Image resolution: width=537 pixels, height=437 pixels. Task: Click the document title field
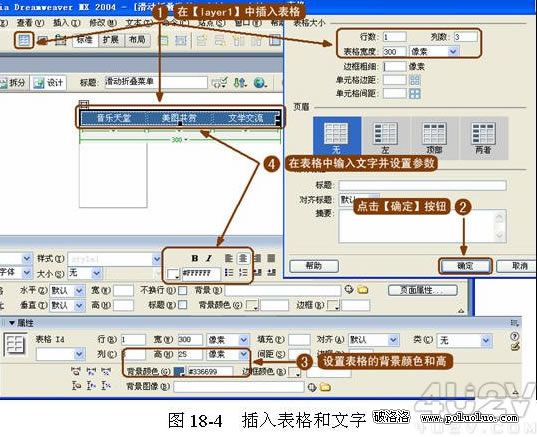156,82
